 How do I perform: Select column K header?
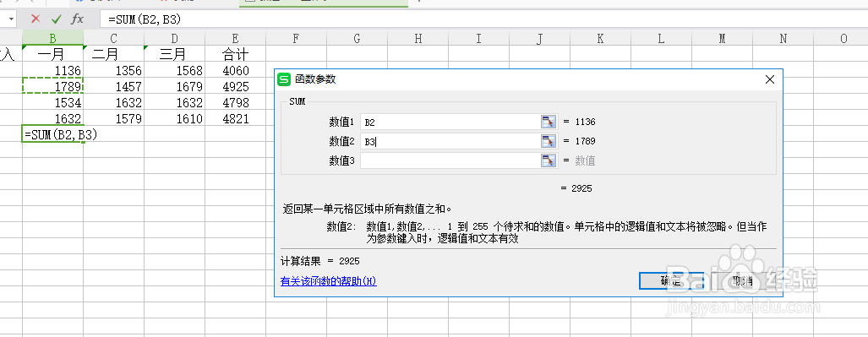pos(601,38)
